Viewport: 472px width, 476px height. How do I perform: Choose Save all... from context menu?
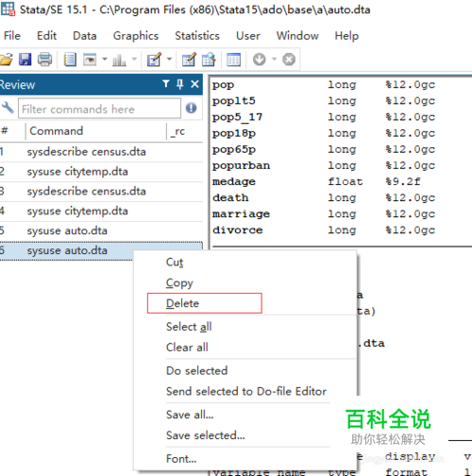(x=245, y=415)
